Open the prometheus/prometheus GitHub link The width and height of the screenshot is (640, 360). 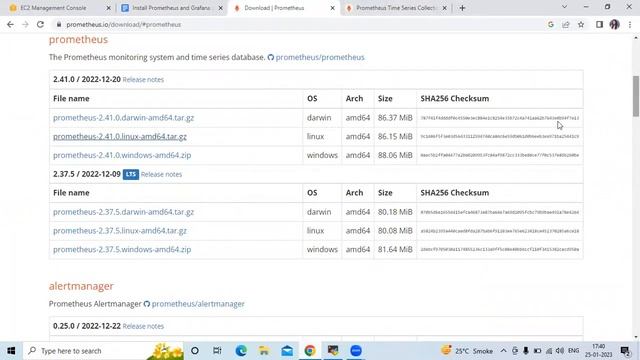320,57
